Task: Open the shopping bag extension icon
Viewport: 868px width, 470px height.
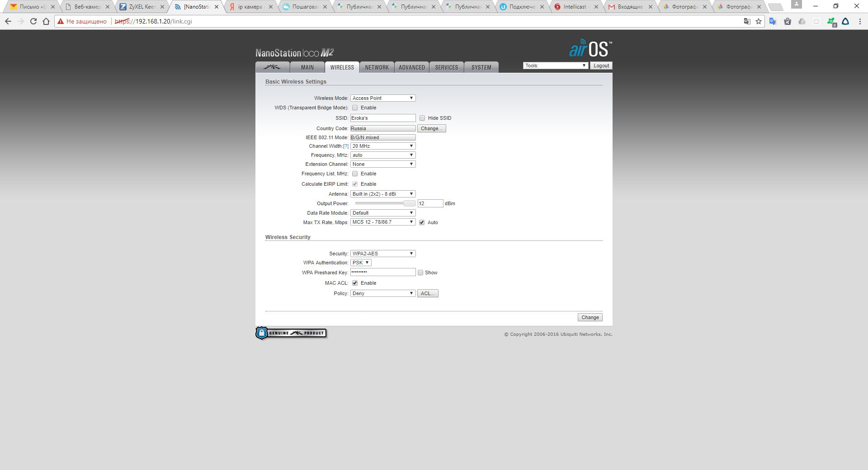Action: tap(788, 21)
